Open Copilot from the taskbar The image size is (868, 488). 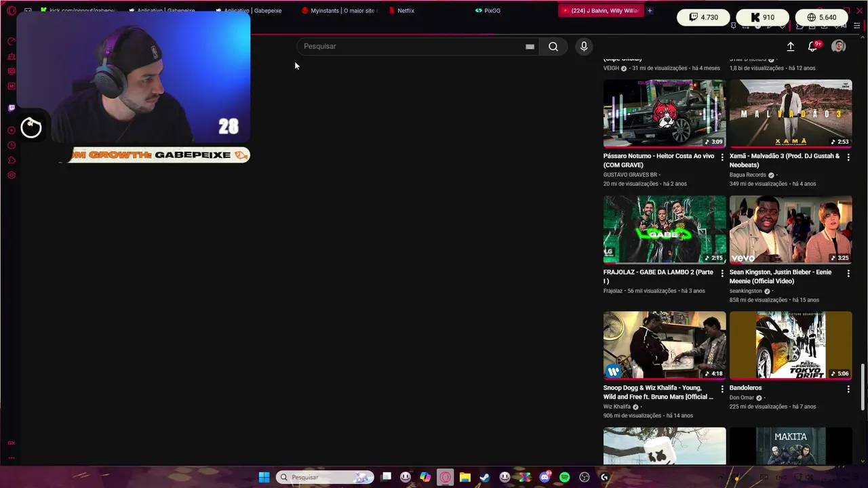coord(425,477)
